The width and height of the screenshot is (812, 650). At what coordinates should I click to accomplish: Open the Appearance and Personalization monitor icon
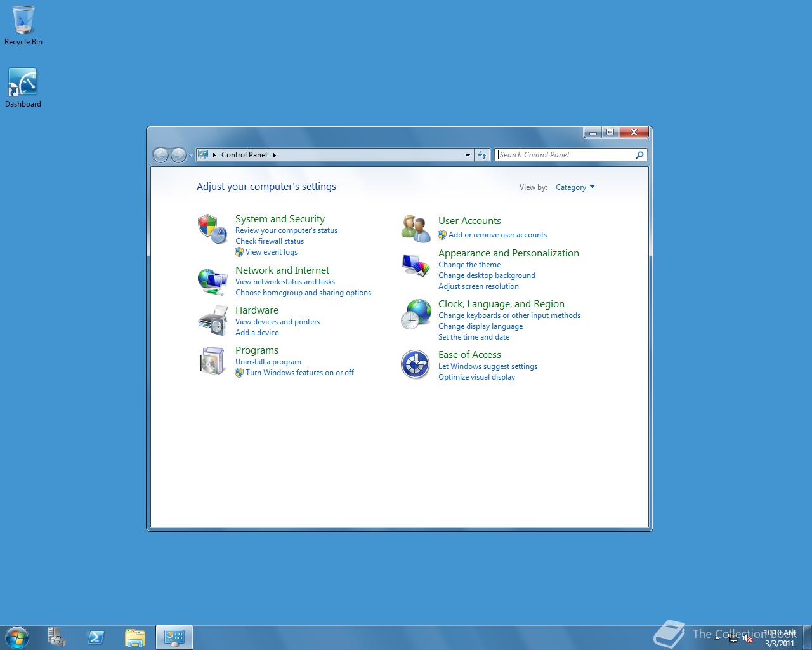click(416, 265)
